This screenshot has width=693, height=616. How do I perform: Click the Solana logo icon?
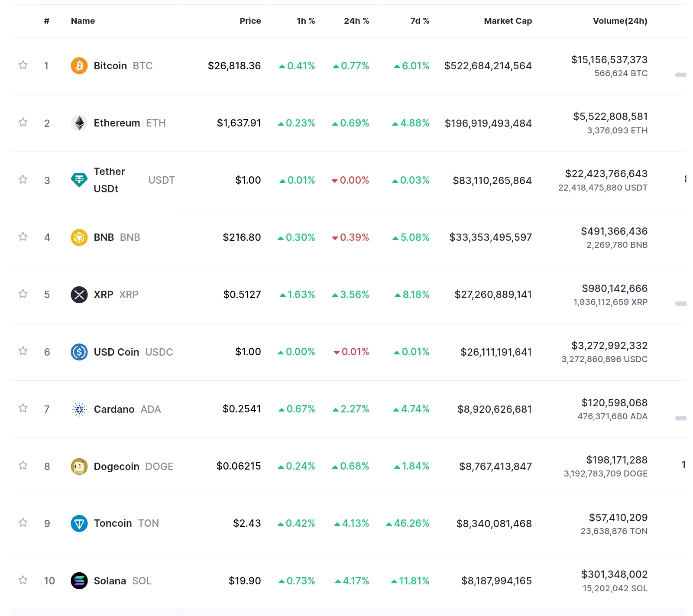[x=79, y=581]
